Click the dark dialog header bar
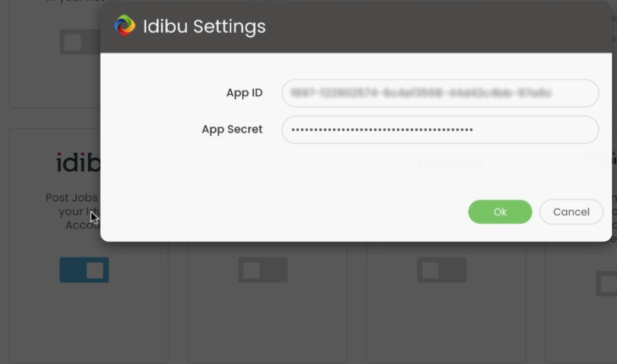617x364 pixels. (x=356, y=26)
